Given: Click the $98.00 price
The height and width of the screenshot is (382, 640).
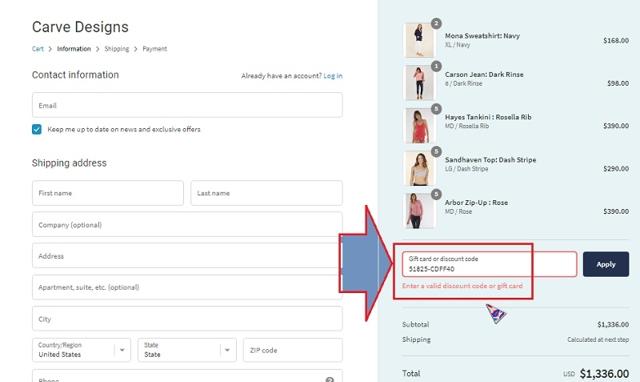Looking at the screenshot, I should [618, 83].
